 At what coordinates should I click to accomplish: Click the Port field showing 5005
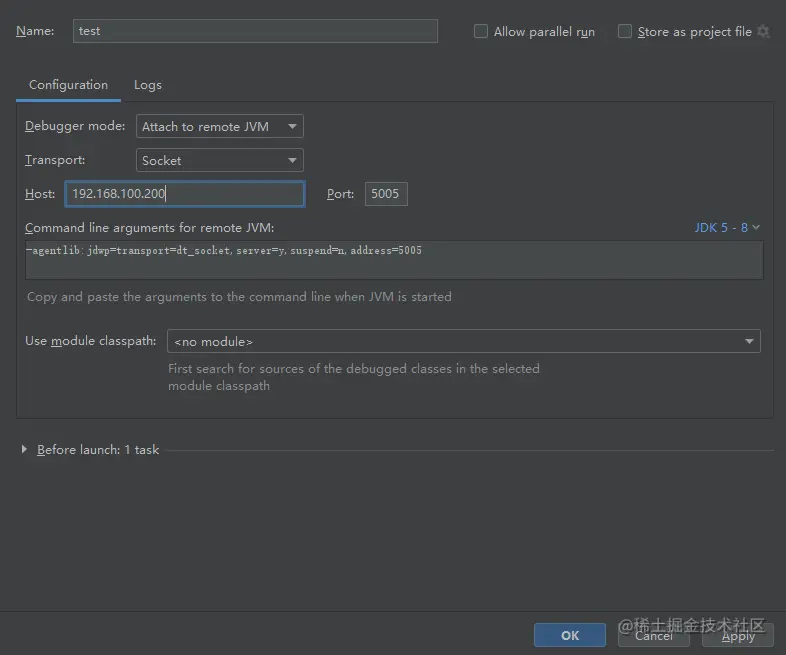386,194
